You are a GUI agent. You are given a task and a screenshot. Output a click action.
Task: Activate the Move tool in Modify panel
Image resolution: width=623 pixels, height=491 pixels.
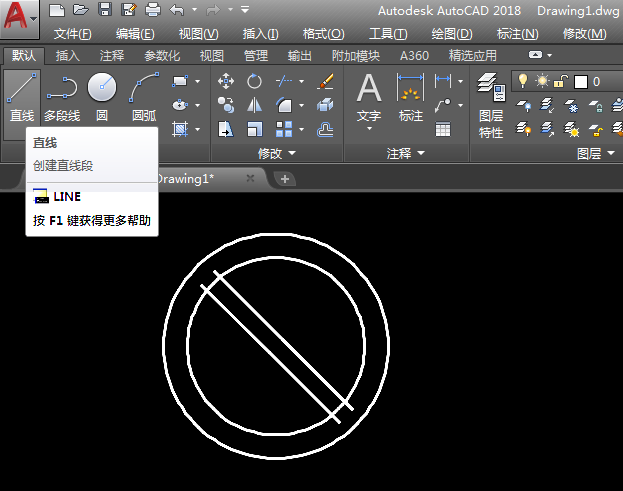coord(226,81)
